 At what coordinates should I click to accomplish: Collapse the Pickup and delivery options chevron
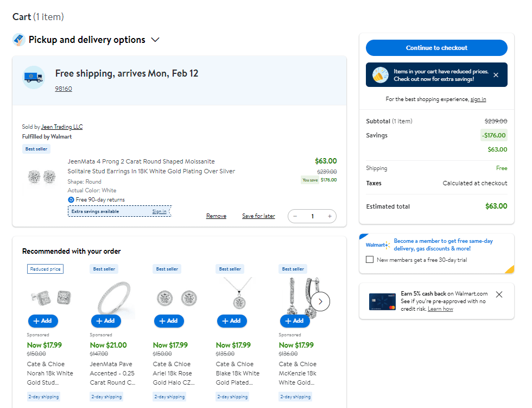point(155,39)
